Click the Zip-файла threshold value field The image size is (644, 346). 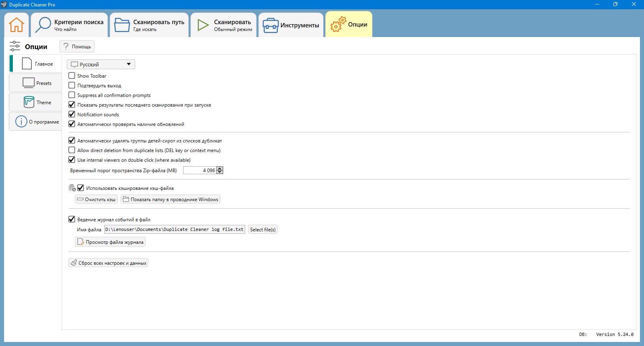pyautogui.click(x=200, y=170)
